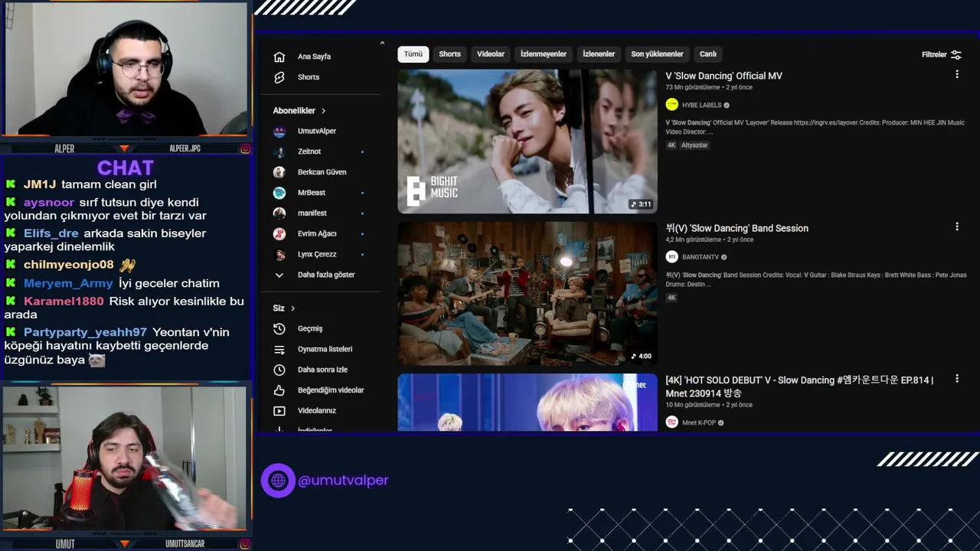Click chat username Meryem_Army
The height and width of the screenshot is (551, 980).
click(x=68, y=284)
